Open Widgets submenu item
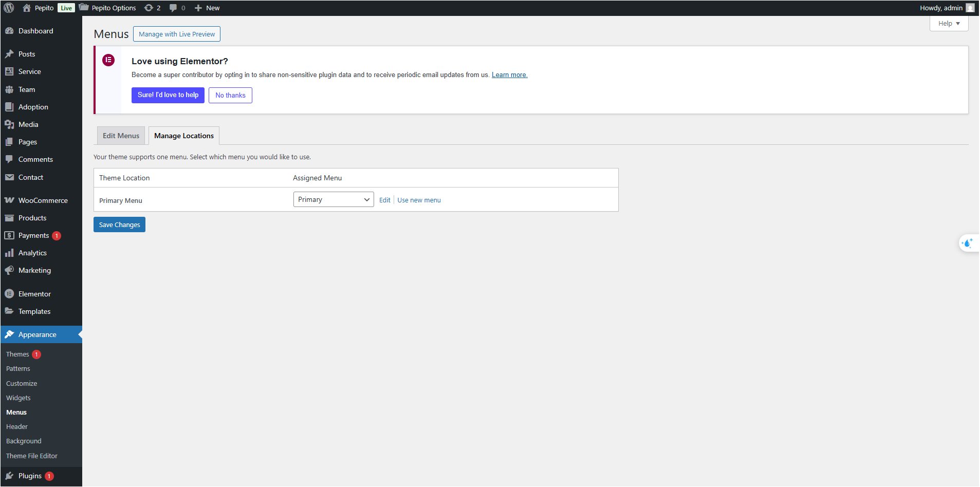 coord(18,398)
